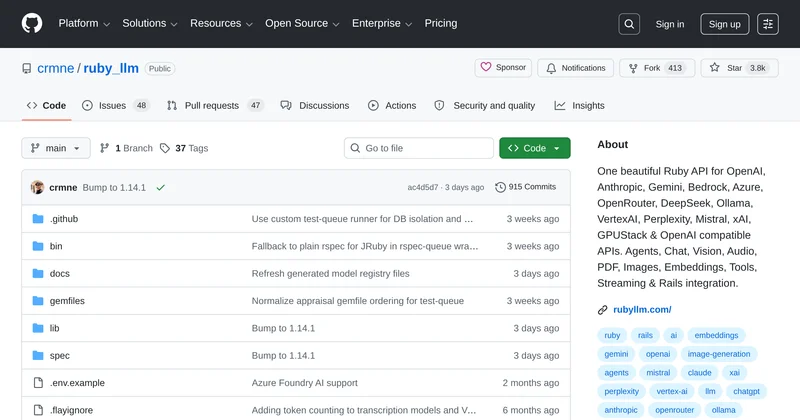Toggle notifications with the bell button
Viewport: 800px width, 420px height.
575,68
